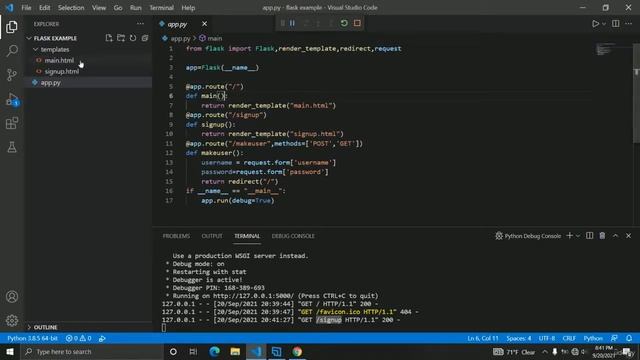The width and height of the screenshot is (640, 360).
Task: Run Python file with the play button
Action: tap(596, 24)
